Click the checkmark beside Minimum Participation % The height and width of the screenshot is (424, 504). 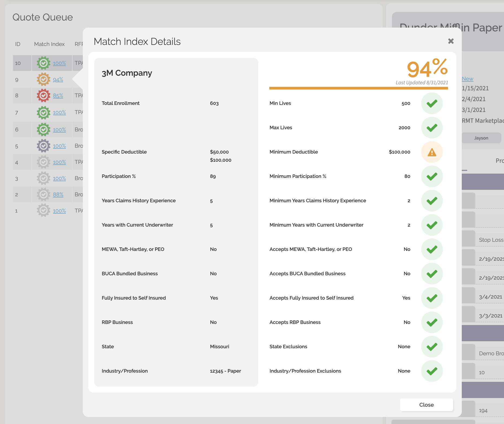pos(432,176)
